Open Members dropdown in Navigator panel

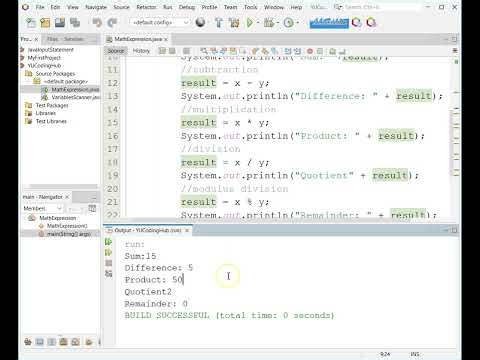pyautogui.click(x=42, y=209)
